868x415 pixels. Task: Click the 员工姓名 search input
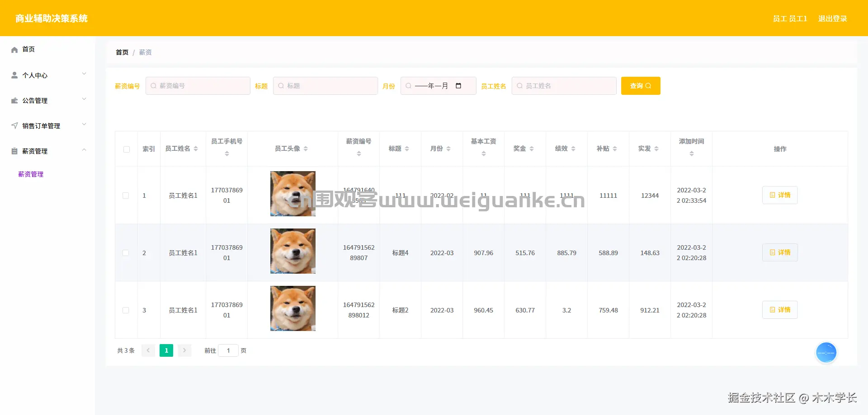564,86
